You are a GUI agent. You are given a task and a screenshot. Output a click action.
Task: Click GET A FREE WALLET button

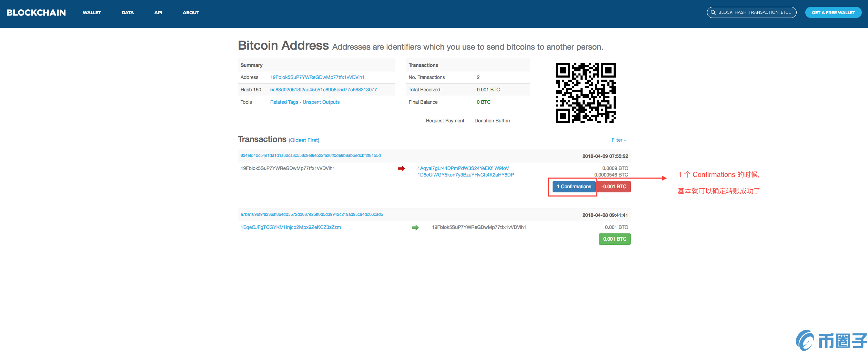[833, 12]
